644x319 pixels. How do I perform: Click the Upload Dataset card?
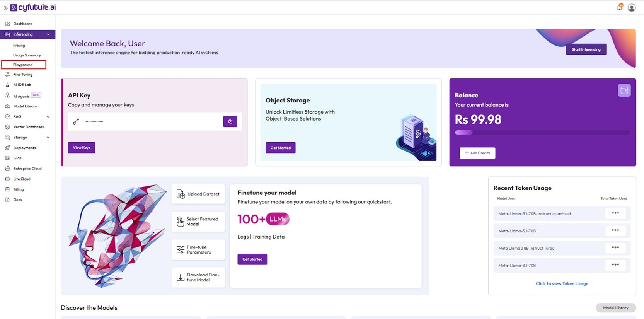click(x=198, y=194)
